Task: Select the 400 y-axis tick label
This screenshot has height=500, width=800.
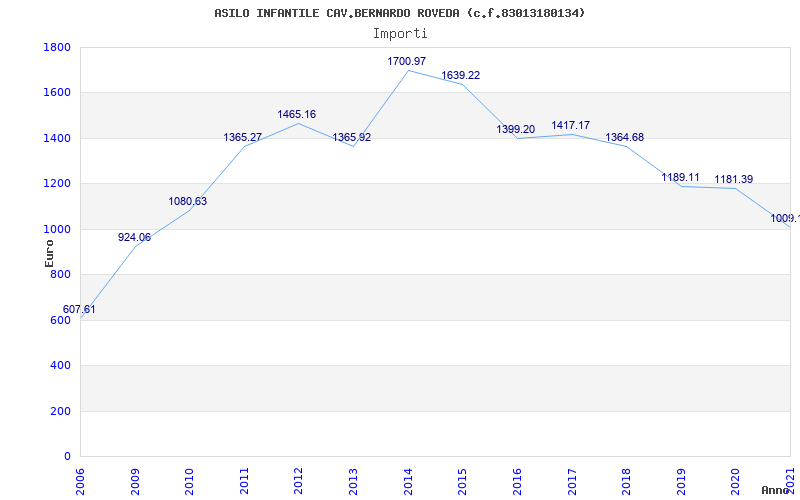Action: tap(60, 366)
